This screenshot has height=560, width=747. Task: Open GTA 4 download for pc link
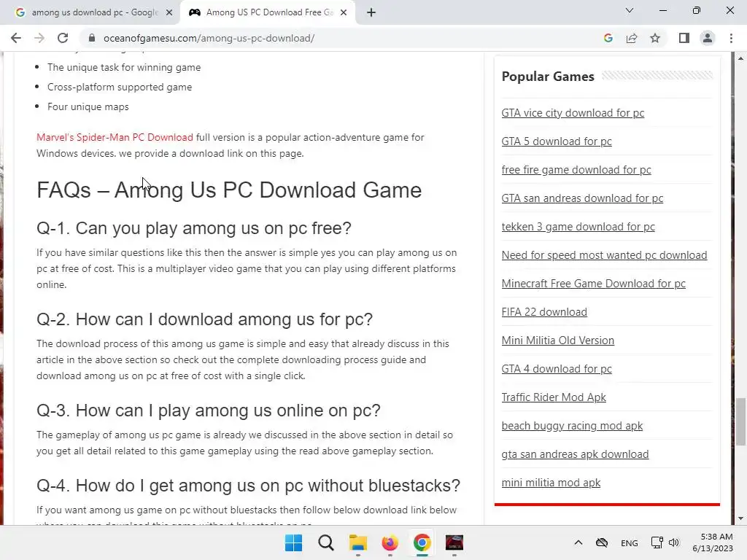[557, 369]
